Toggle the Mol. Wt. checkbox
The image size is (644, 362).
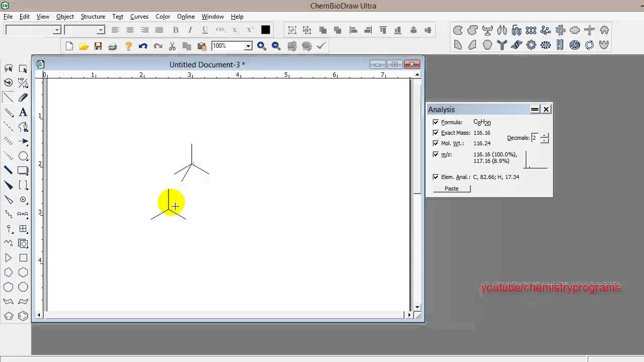point(436,143)
